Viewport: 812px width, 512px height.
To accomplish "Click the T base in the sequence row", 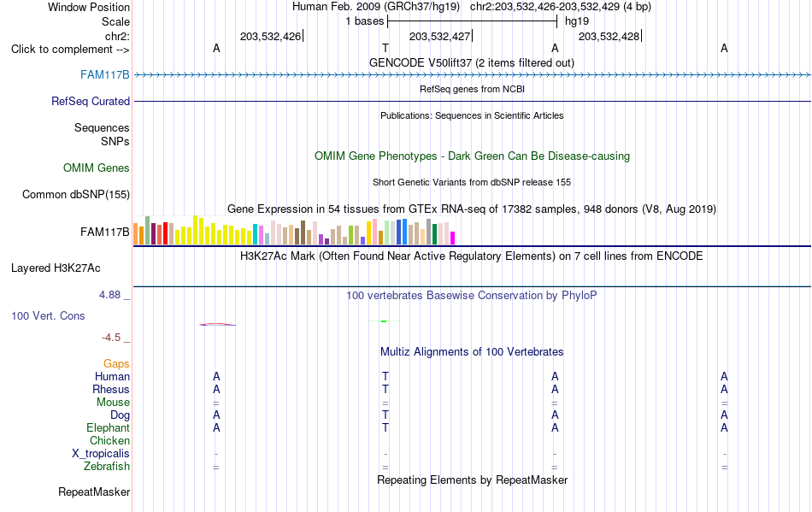I will tap(385, 48).
